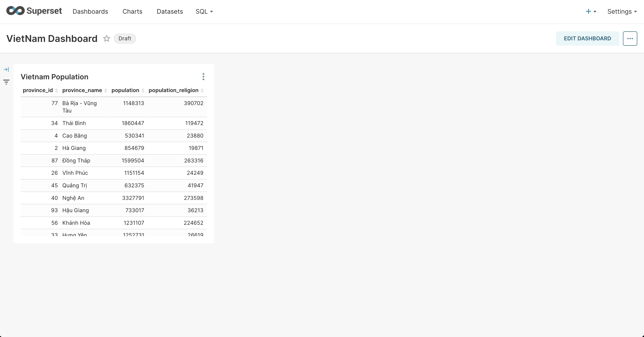Favorite the dashboard with the star icon
644x337 pixels.
point(106,39)
